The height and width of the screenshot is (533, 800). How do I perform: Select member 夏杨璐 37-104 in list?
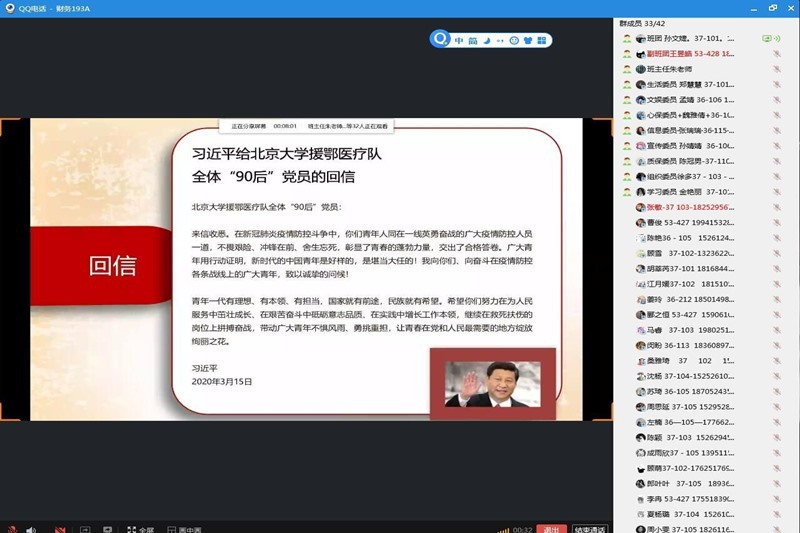(705, 514)
